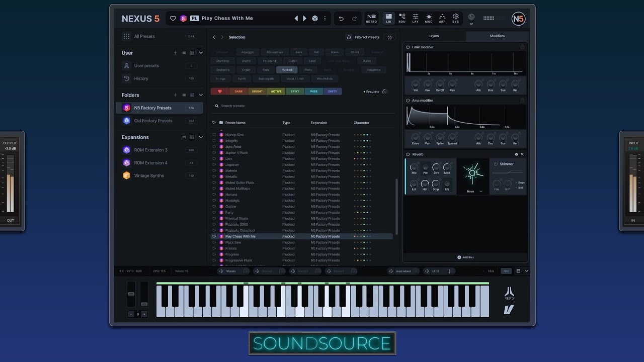Navigate back in Selection breadcrumb

[x=214, y=37]
